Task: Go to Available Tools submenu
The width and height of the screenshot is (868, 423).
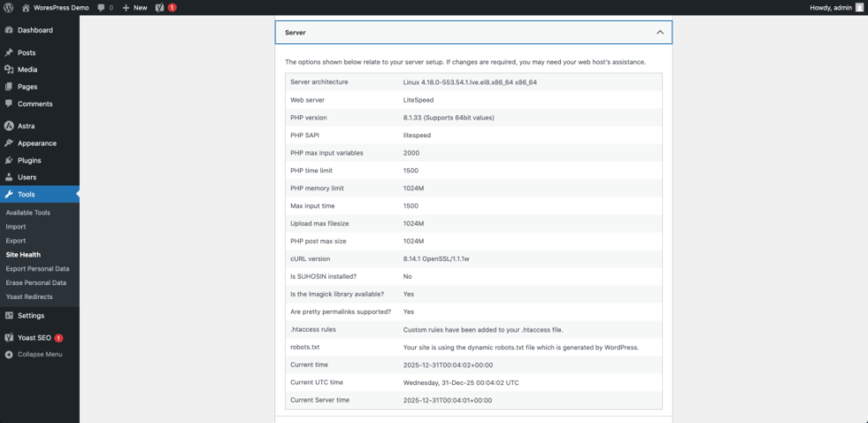Action: (x=27, y=213)
